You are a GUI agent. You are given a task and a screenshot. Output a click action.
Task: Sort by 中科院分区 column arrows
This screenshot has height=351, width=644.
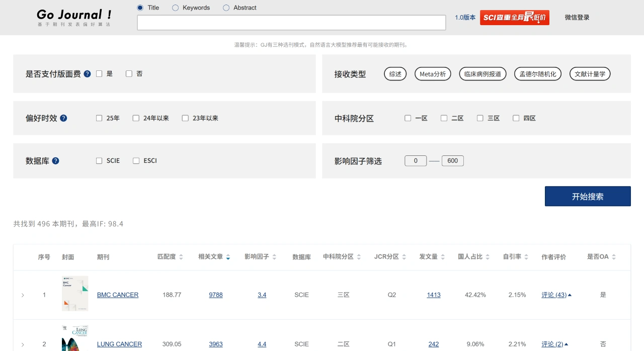(359, 257)
